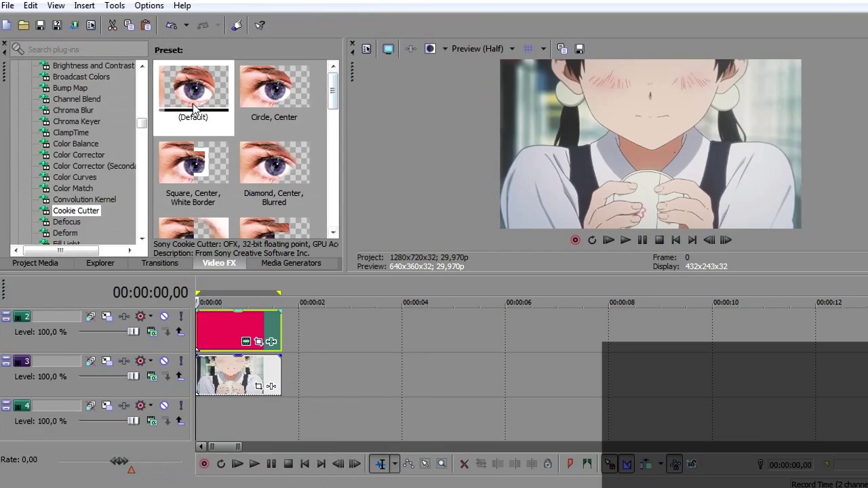The height and width of the screenshot is (488, 868).
Task: Click the Copy icon in the main toolbar
Action: (129, 25)
